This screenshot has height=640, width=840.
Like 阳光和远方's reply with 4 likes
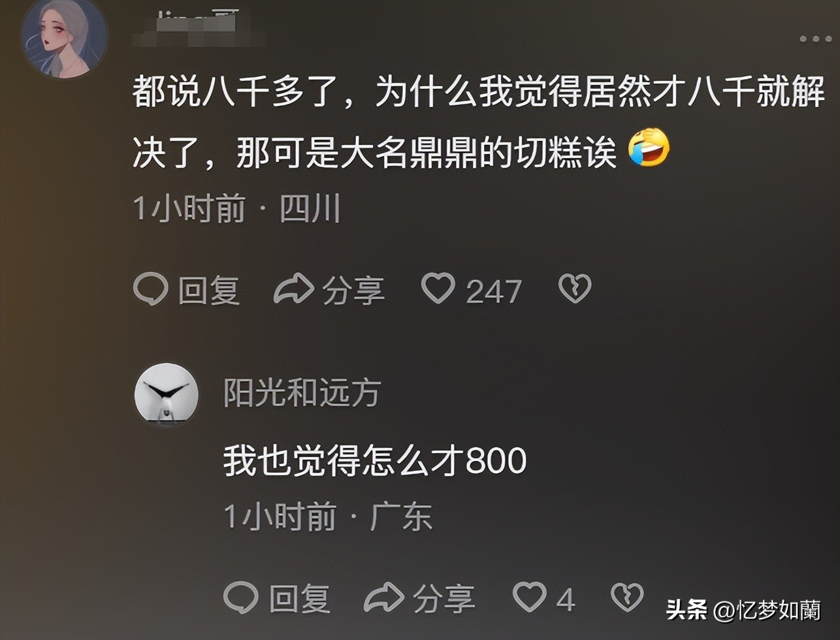(x=529, y=597)
